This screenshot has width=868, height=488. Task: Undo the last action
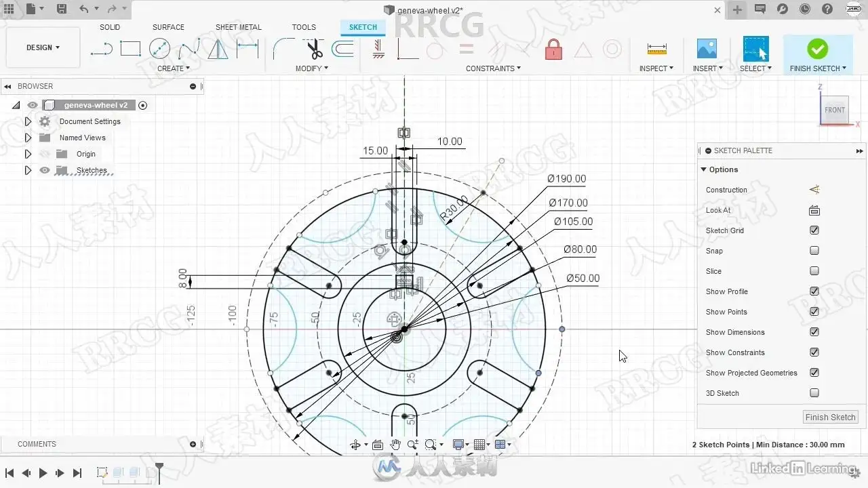click(83, 9)
